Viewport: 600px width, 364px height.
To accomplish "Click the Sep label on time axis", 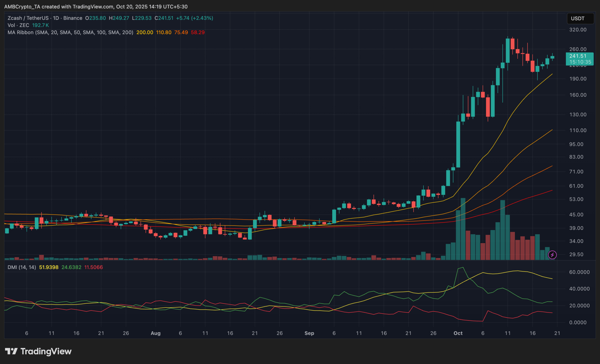I will click(x=309, y=333).
